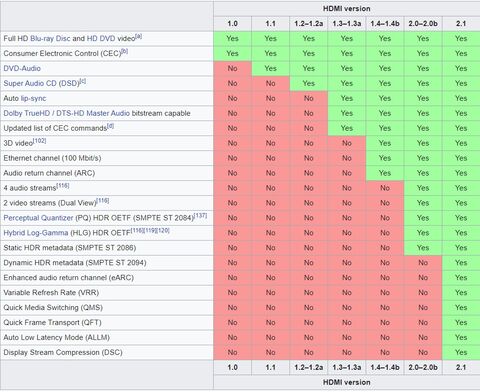Open the HD DVD link
Viewport: 480px width, 392px height.
click(101, 39)
